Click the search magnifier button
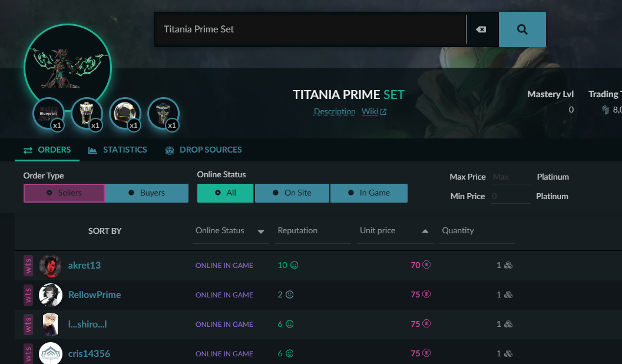Viewport: 622px width, 364px height. click(x=522, y=29)
